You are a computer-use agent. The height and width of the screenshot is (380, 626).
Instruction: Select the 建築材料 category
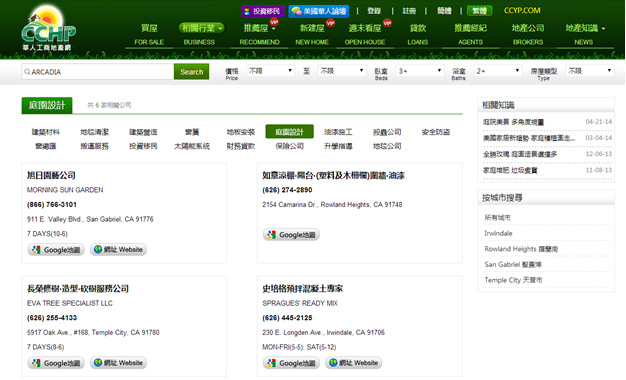pyautogui.click(x=46, y=132)
